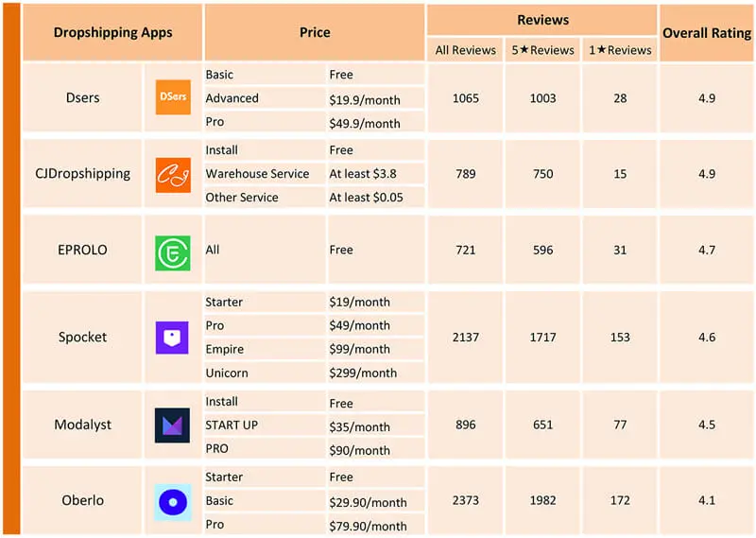Click Spocket one-star count 153
Viewport: 756px width, 538px height.
620,338
